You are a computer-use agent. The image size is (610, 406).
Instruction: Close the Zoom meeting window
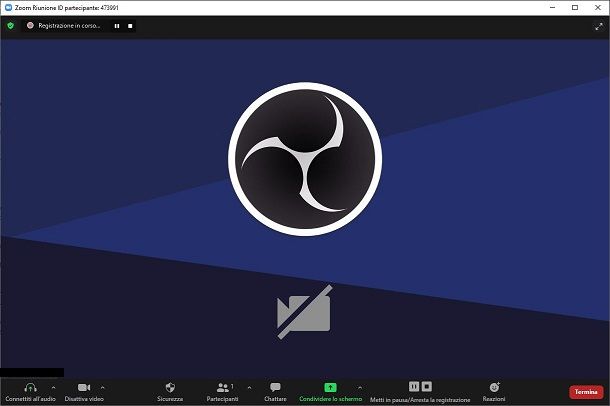(598, 7)
